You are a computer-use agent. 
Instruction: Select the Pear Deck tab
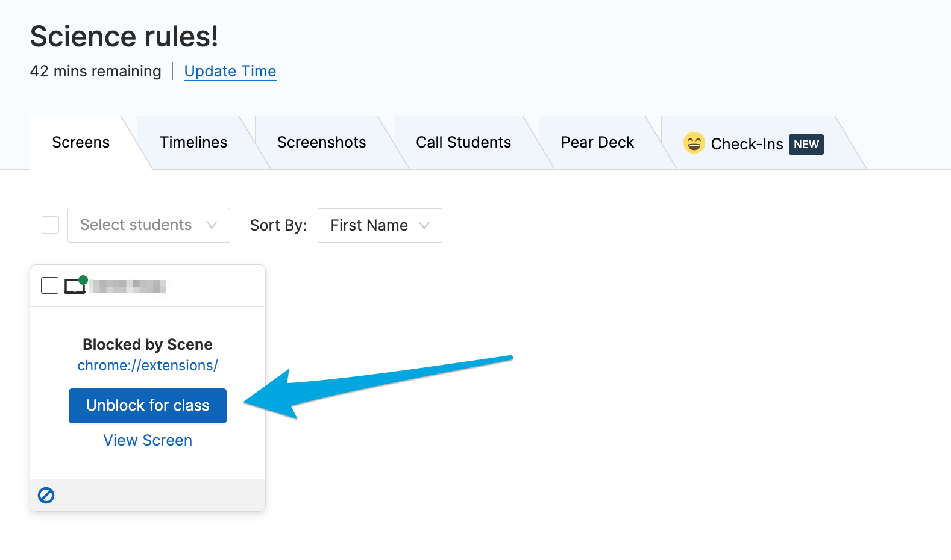tap(597, 142)
